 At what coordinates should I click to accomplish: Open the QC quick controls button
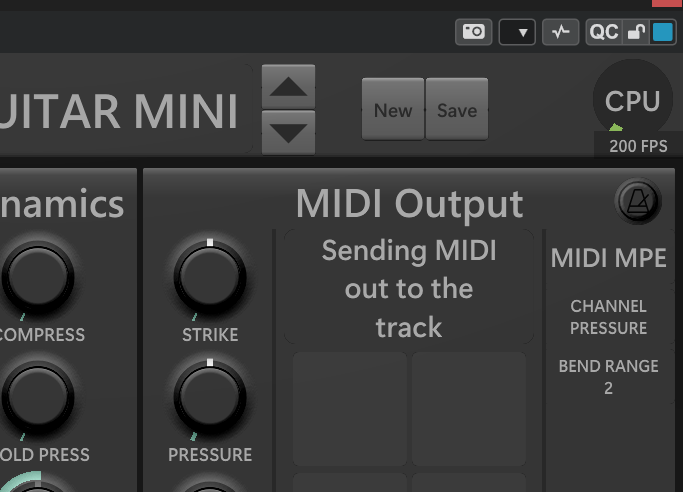(604, 32)
